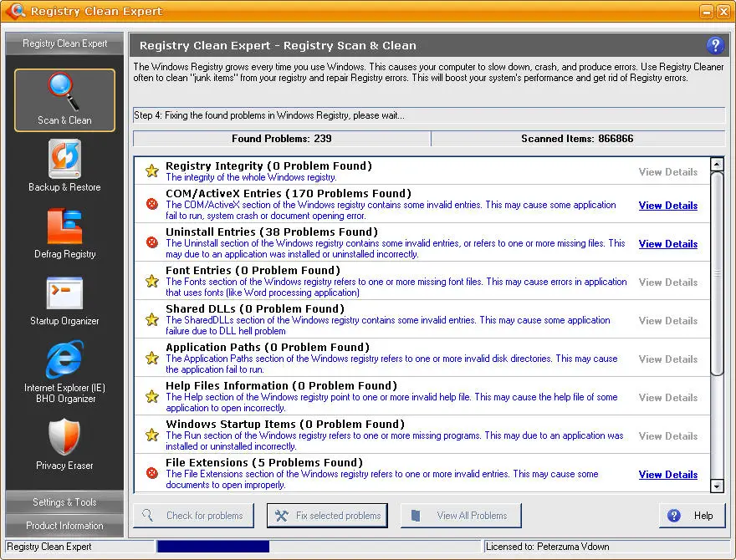Open Defrag Registry tool
The width and height of the screenshot is (736, 560).
click(64, 233)
